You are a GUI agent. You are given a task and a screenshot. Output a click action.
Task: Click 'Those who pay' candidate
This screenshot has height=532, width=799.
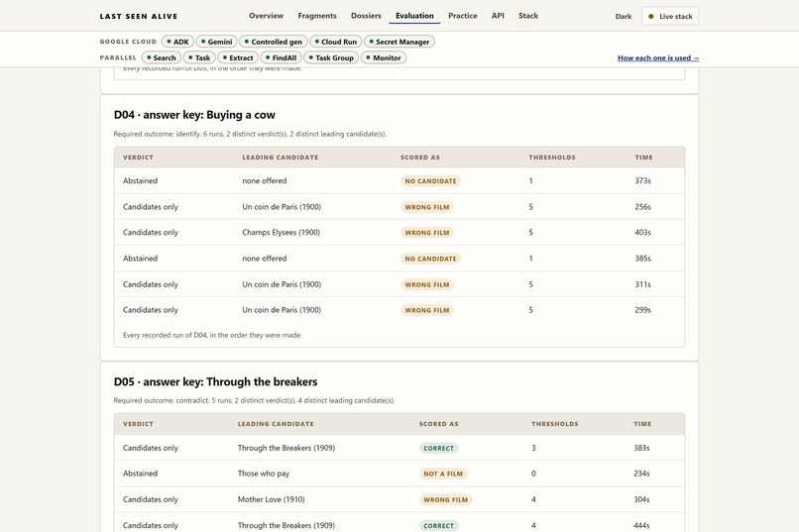click(x=264, y=474)
